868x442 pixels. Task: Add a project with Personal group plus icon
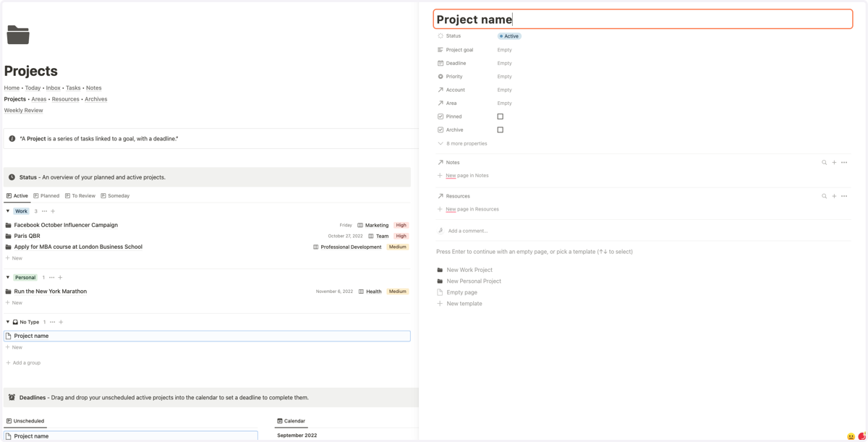pos(60,278)
